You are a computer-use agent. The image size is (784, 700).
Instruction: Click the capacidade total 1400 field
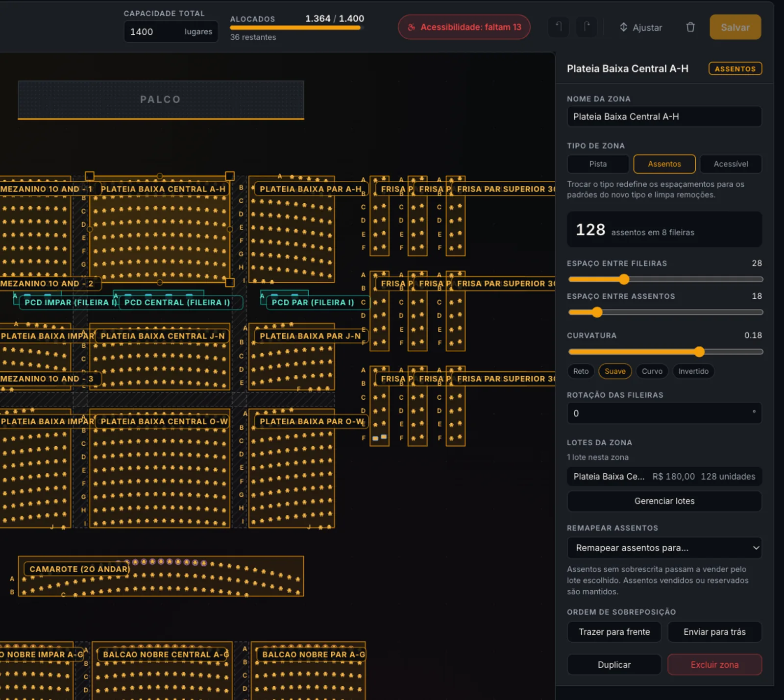pos(171,32)
